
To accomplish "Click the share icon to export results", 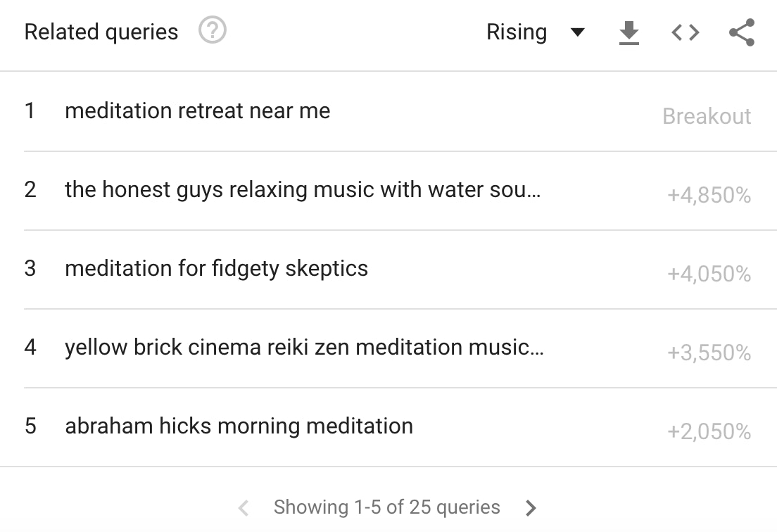I will (740, 32).
